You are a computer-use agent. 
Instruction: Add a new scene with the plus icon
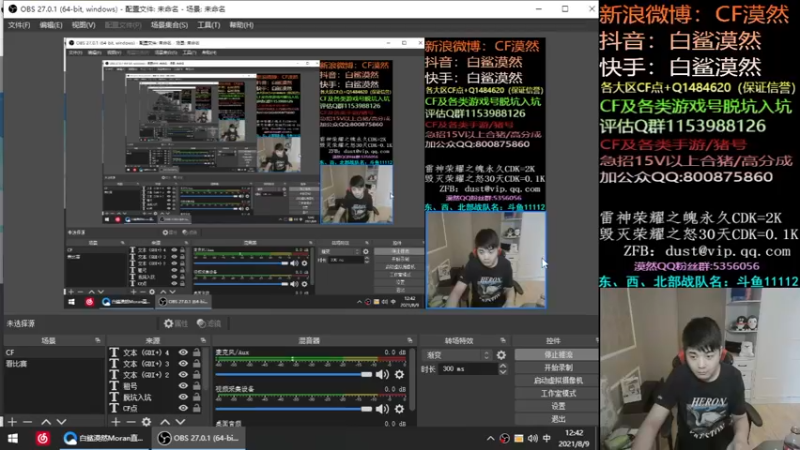(12, 422)
